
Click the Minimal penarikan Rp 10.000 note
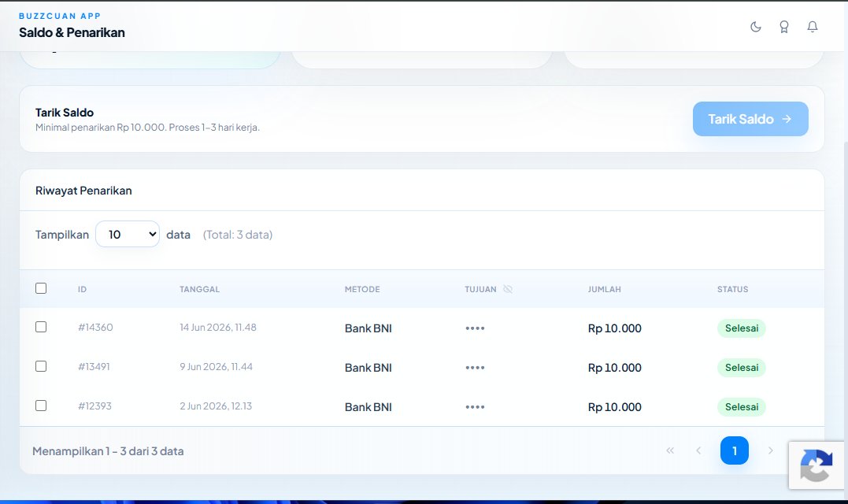click(x=148, y=128)
